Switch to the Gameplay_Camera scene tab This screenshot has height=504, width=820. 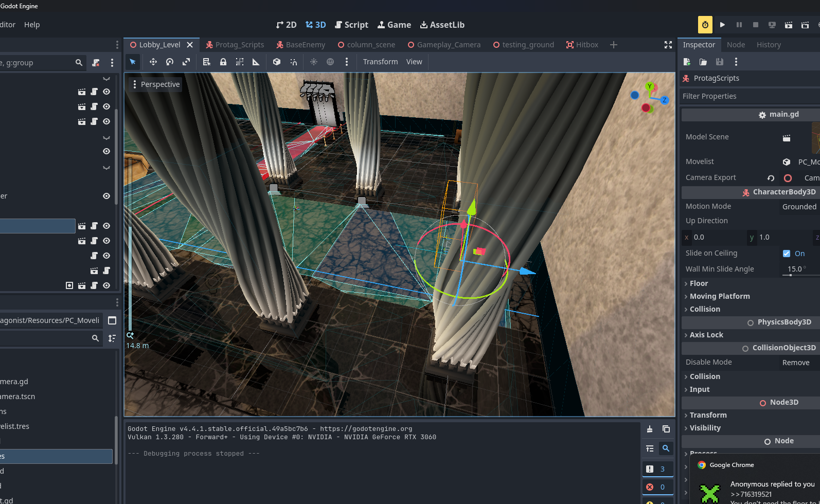[x=444, y=45]
